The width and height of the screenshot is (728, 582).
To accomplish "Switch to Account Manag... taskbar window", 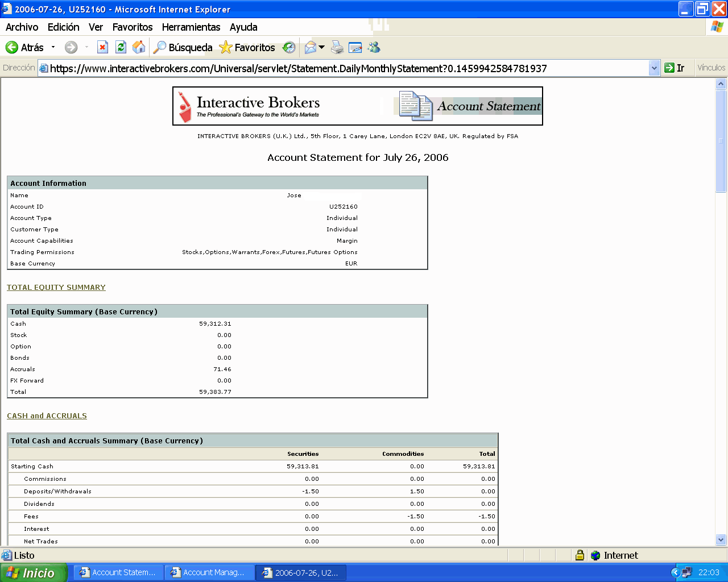I will click(209, 572).
